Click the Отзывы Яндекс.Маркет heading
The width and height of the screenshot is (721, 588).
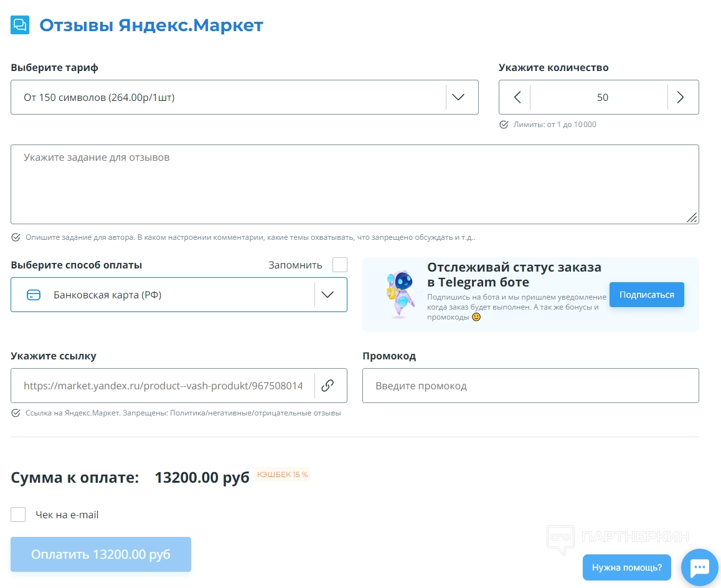click(x=151, y=26)
